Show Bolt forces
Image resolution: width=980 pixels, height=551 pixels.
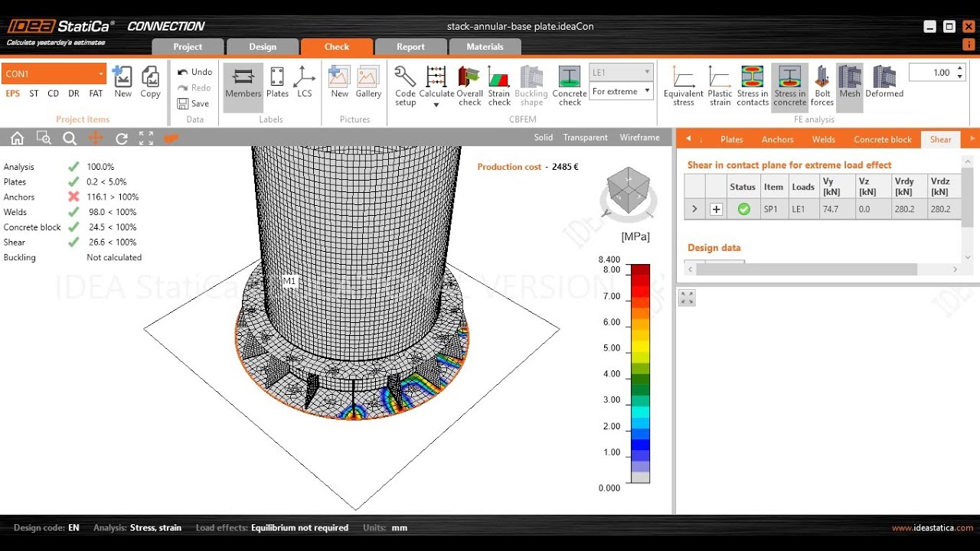coord(822,85)
